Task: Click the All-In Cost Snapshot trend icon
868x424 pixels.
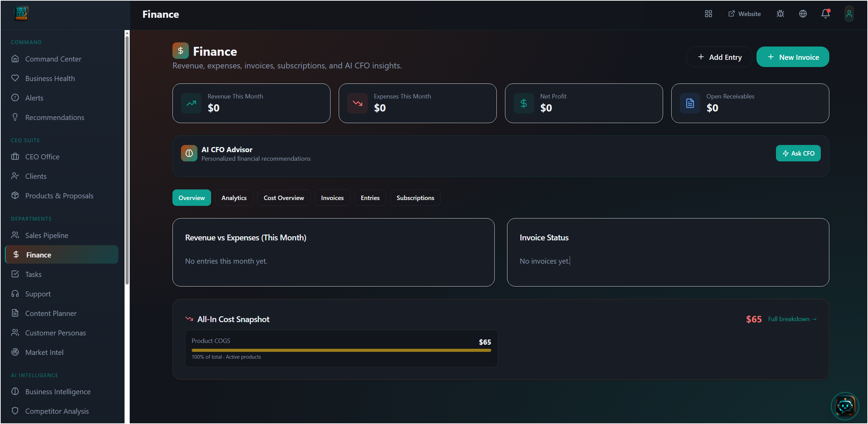Action: (x=189, y=319)
